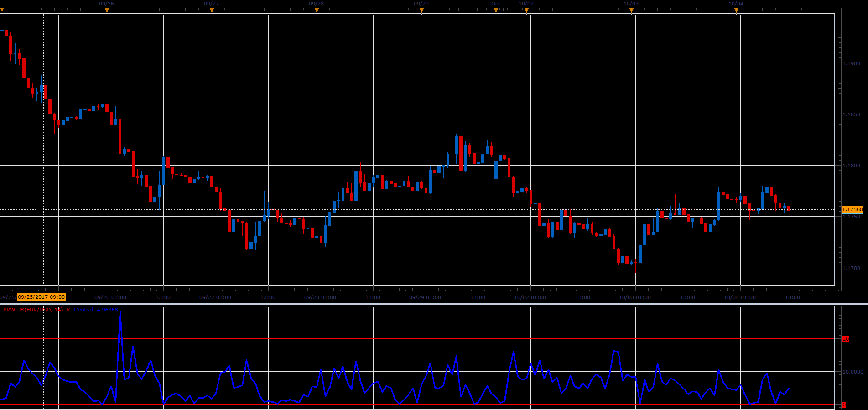The width and height of the screenshot is (868, 410).
Task: Select the 1.1700 price axis label
Action: point(851,268)
